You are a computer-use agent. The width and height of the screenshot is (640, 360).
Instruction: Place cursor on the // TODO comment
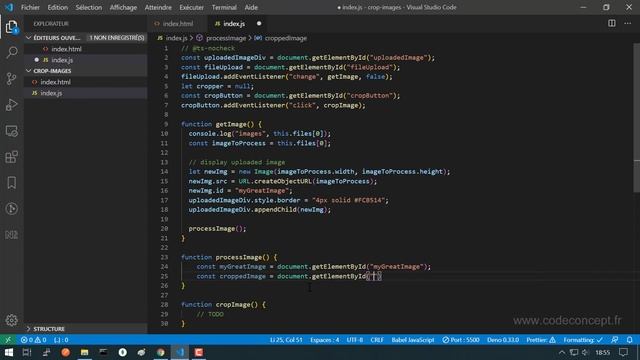coord(210,314)
